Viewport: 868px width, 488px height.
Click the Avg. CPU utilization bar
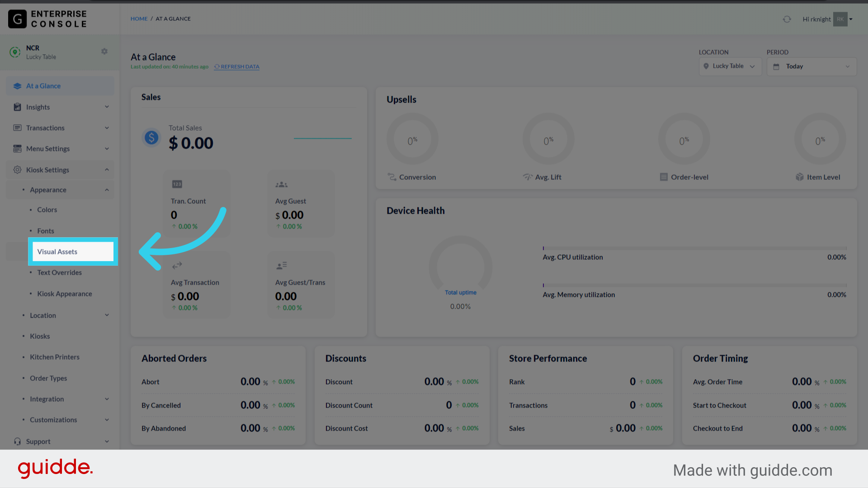[x=694, y=248]
